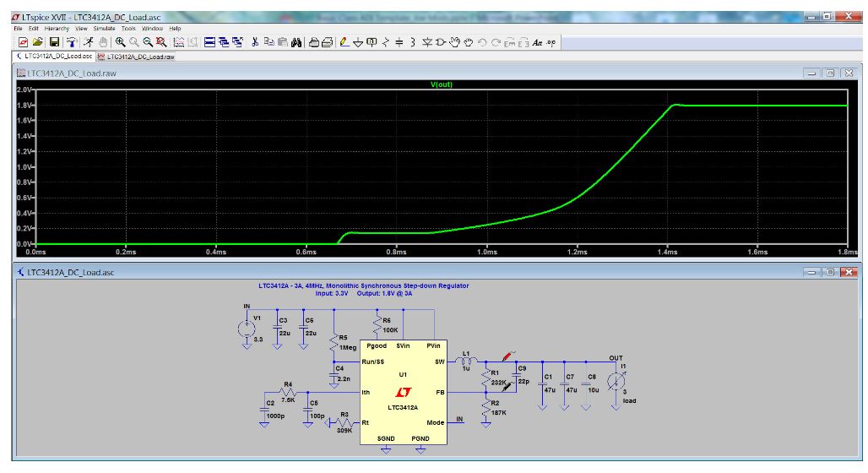This screenshot has height=473, width=868.
Task: Add a SPICE directive with the .op icon
Action: pyautogui.click(x=551, y=42)
